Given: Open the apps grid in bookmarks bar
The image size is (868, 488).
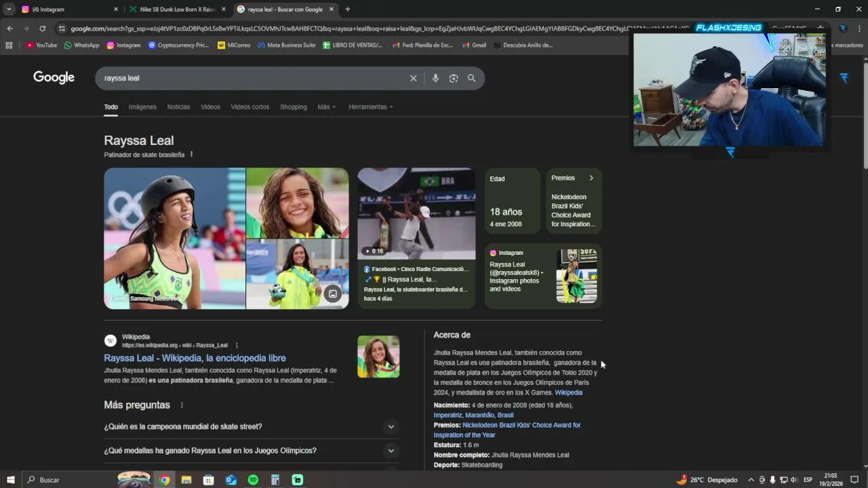Looking at the screenshot, I should click(9, 45).
